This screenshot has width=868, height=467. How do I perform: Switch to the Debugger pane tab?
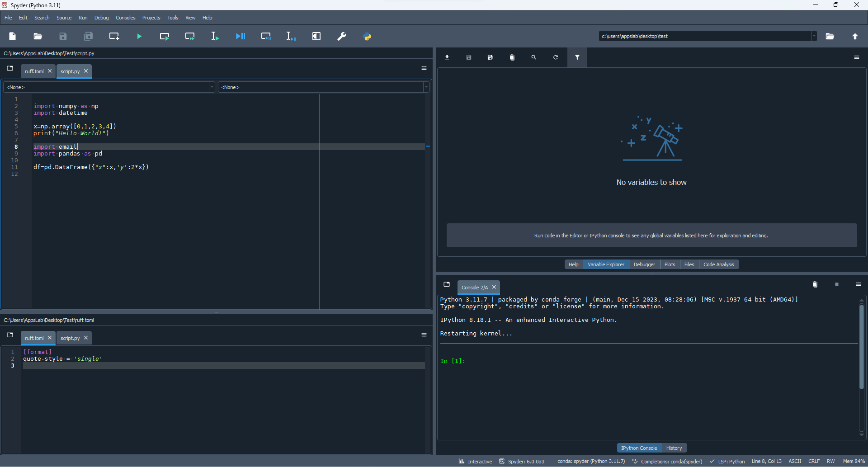[x=644, y=264]
